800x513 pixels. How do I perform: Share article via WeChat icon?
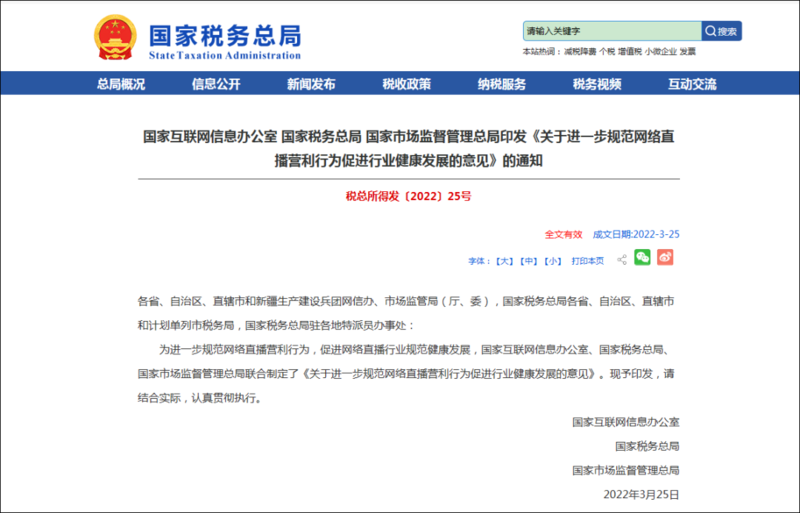(x=642, y=257)
